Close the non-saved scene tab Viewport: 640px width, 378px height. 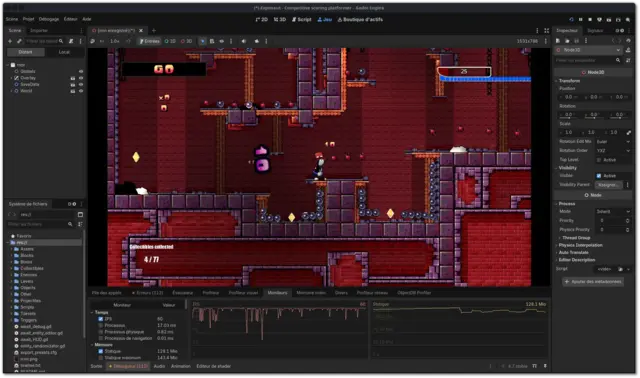coord(141,30)
